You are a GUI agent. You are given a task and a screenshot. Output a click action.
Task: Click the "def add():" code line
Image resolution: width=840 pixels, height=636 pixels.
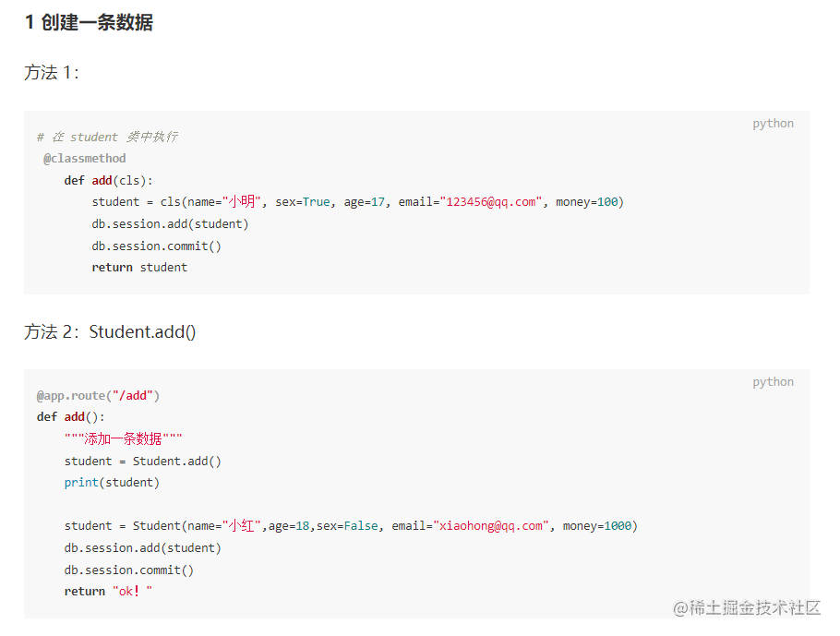71,417
